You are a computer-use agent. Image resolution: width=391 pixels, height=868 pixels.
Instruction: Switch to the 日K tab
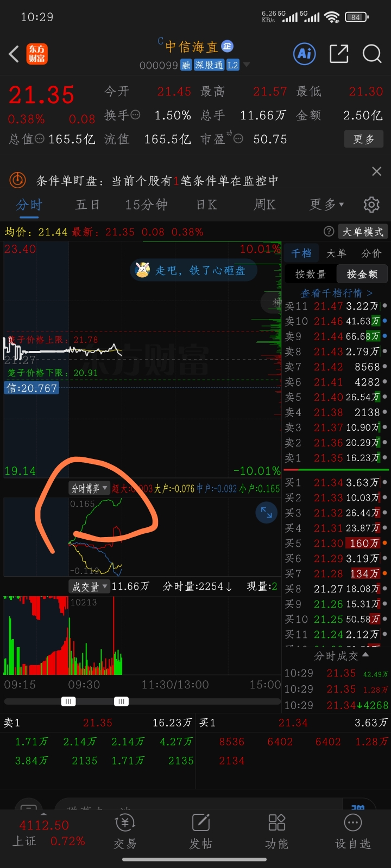tap(206, 205)
